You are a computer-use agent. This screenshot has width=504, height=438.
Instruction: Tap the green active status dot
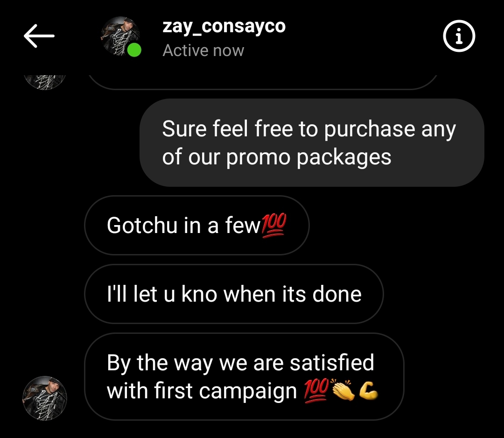coord(134,50)
